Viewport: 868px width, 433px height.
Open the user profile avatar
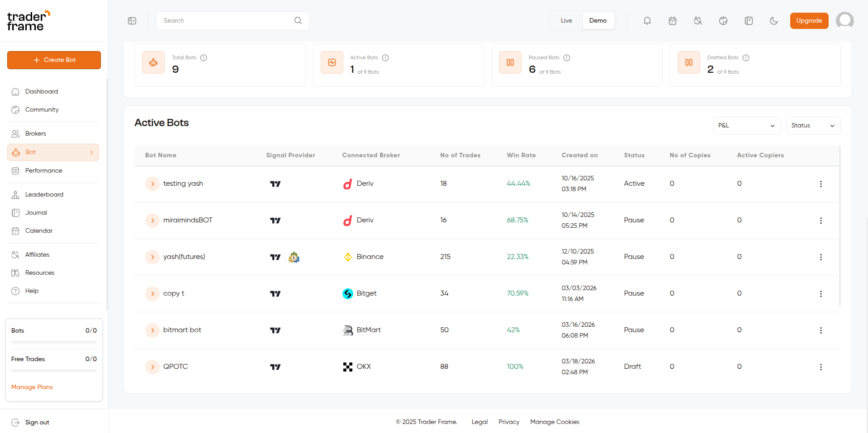[x=845, y=20]
